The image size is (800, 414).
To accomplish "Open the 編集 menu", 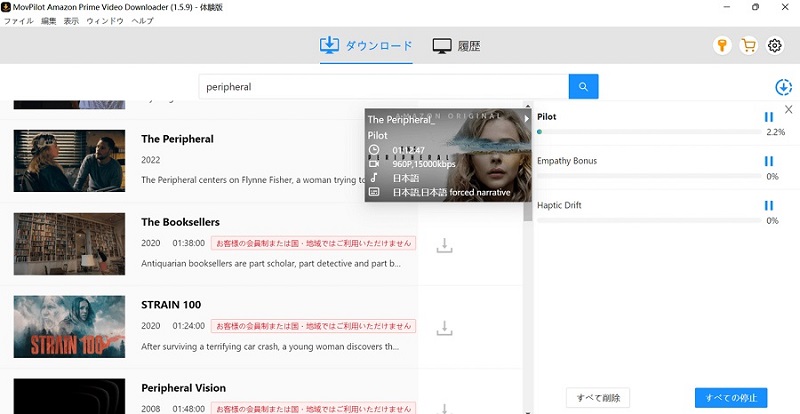I will coord(48,21).
